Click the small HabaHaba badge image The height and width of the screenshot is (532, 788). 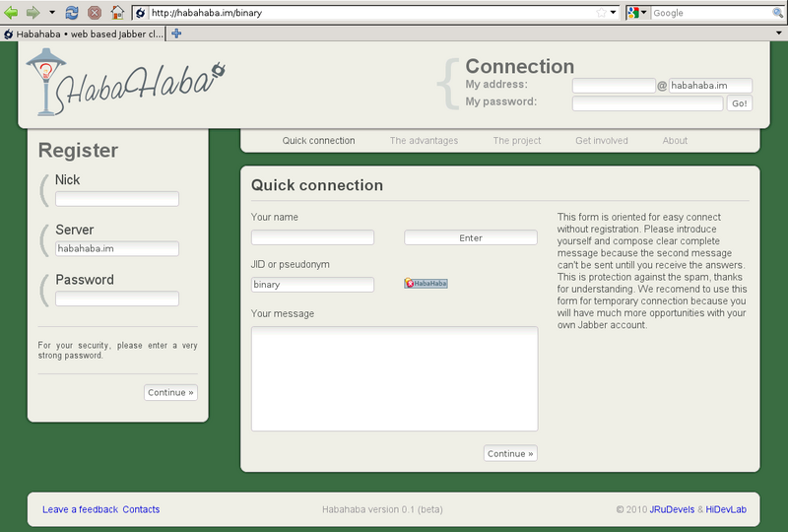426,284
